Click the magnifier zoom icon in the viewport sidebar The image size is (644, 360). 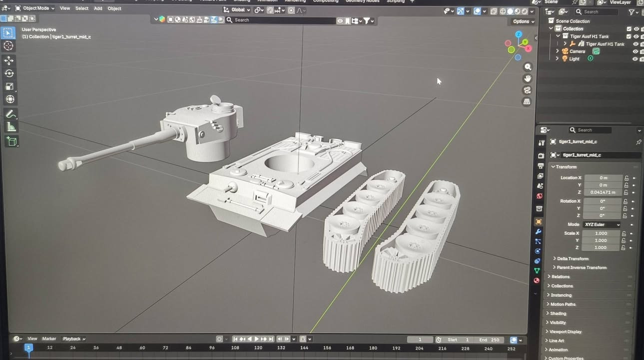click(x=527, y=66)
